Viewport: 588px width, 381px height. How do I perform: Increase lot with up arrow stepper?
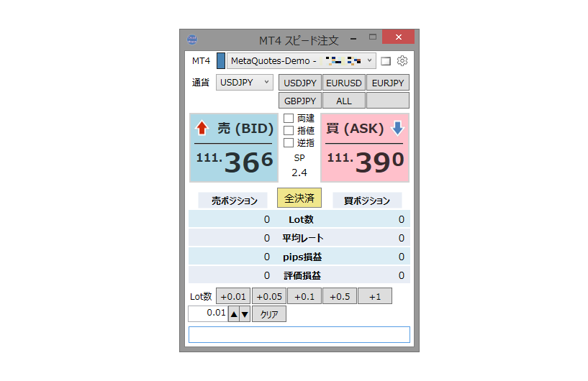(234, 314)
